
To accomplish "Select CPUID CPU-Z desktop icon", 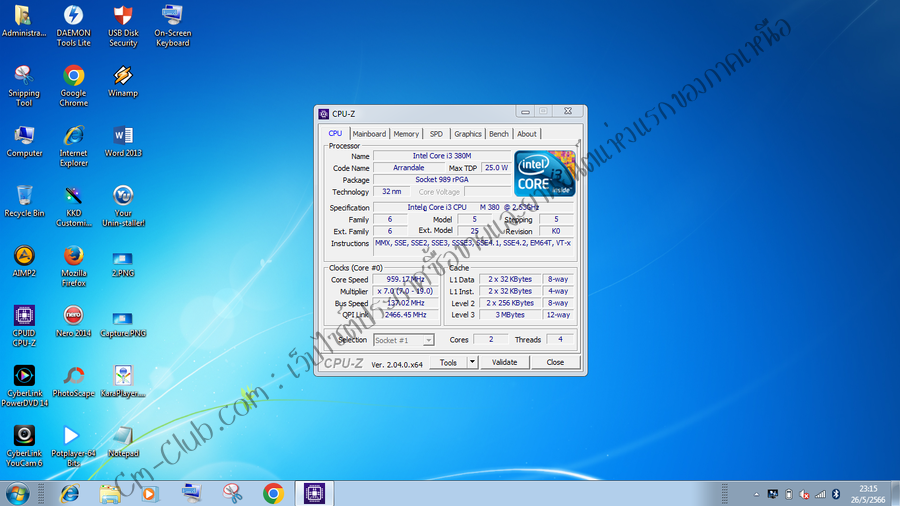I will [24, 326].
